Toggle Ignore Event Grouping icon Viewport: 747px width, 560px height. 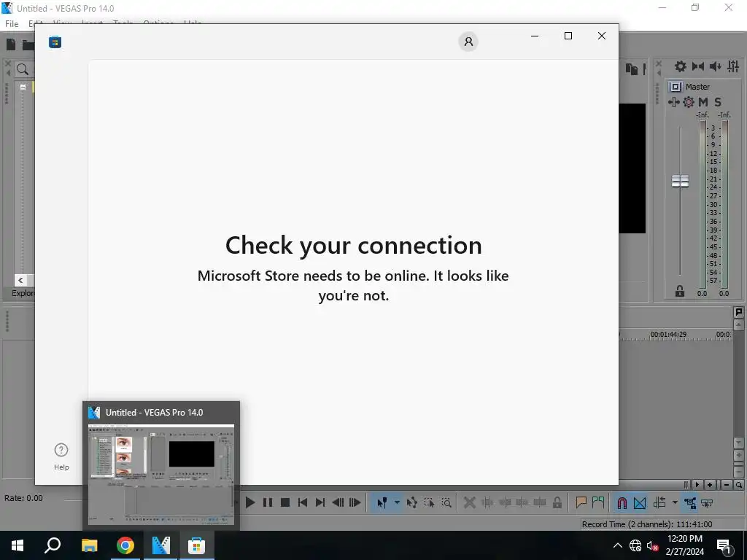point(707,503)
